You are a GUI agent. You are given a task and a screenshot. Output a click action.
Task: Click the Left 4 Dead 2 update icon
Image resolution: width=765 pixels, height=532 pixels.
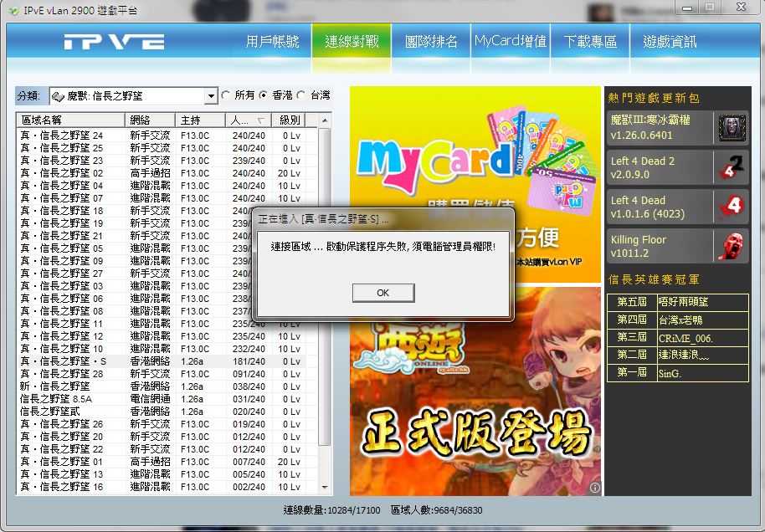coord(732,167)
